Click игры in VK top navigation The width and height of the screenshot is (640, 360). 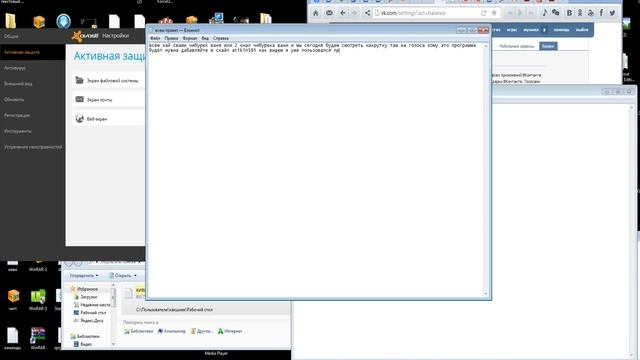512,30
